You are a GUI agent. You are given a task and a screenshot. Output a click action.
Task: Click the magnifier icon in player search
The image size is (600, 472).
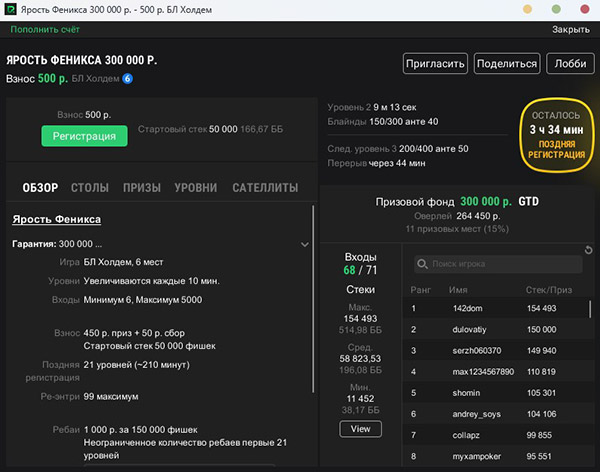(x=422, y=264)
